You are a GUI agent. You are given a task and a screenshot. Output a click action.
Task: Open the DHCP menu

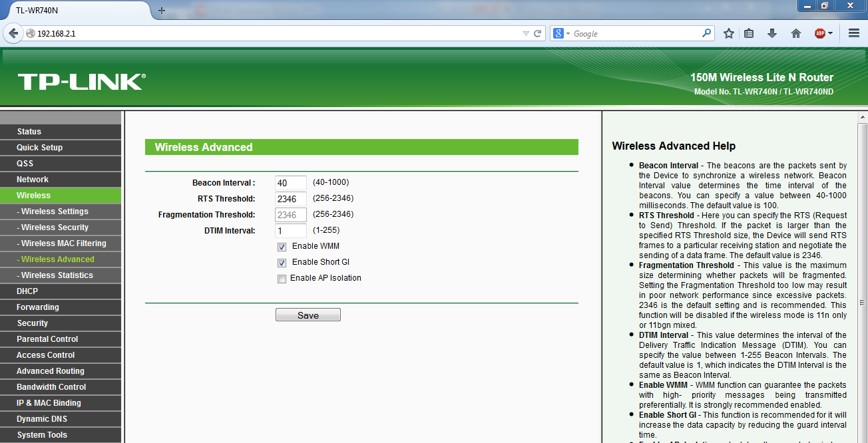[x=61, y=291]
